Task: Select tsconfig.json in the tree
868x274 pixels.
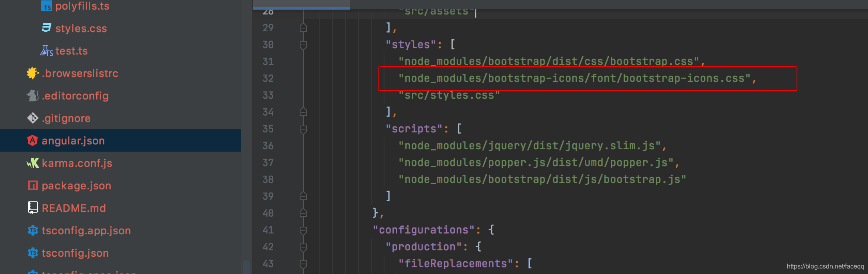Action: pyautogui.click(x=75, y=253)
